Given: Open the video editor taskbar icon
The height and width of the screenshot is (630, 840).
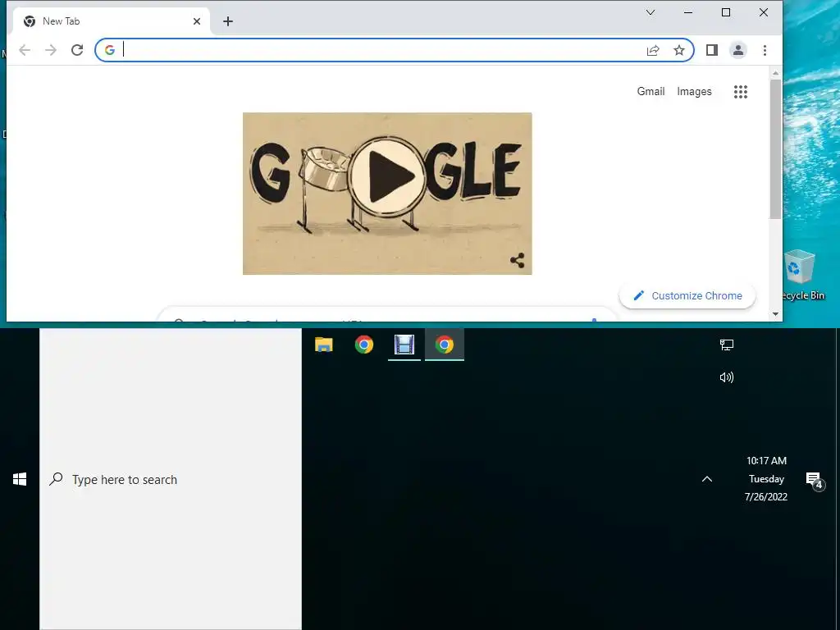Looking at the screenshot, I should coord(404,345).
